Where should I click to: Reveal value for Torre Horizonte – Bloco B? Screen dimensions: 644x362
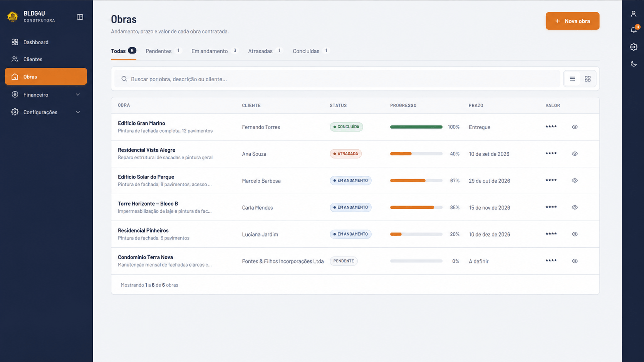tap(575, 207)
